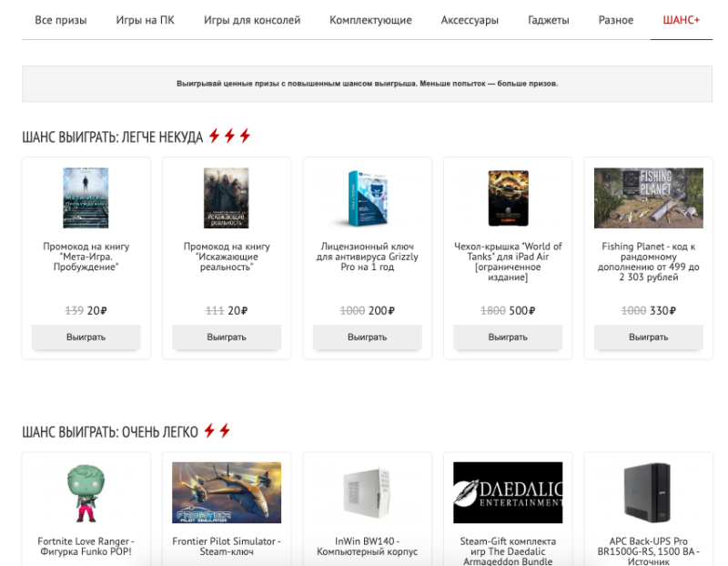Click Выиграть for Искажающие реальность book
Image resolution: width=728 pixels, height=566 pixels.
pyautogui.click(x=227, y=337)
